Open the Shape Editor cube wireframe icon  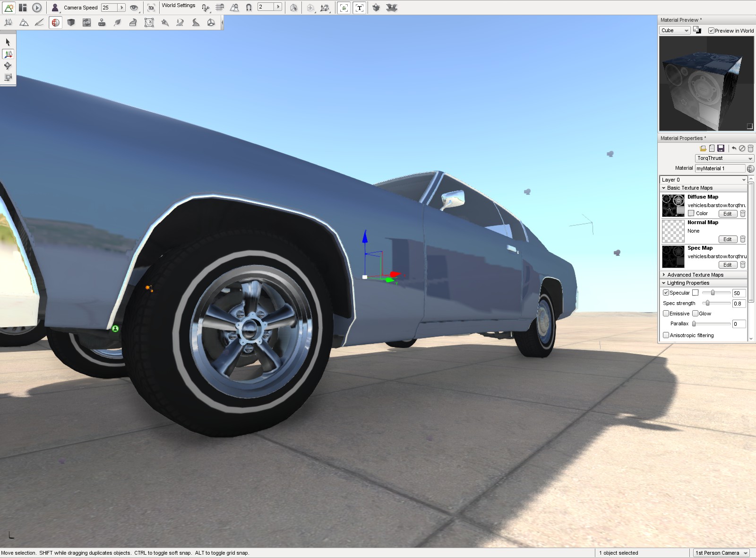tap(211, 22)
